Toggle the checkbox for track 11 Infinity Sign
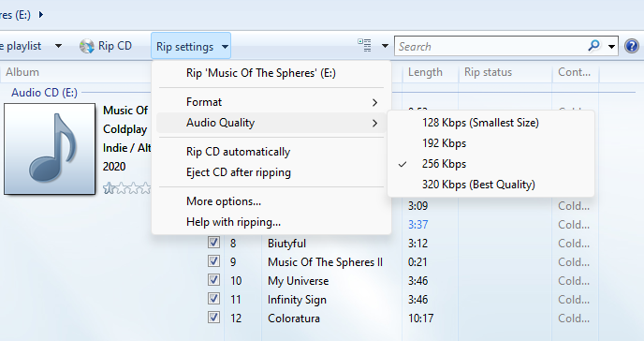644x341 pixels. click(213, 299)
